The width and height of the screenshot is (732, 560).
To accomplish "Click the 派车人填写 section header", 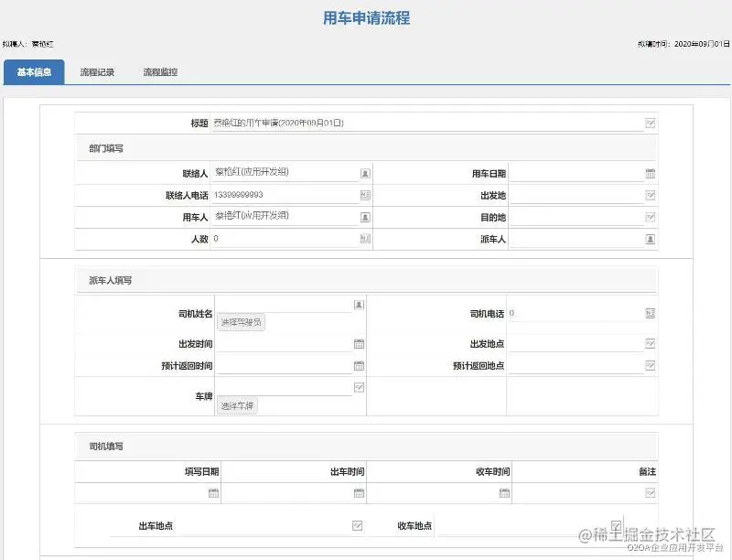I will 367,280.
